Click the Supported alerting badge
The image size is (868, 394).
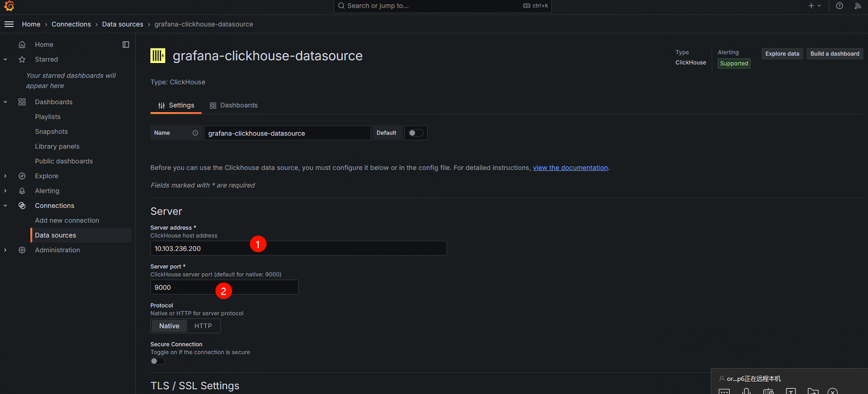734,64
